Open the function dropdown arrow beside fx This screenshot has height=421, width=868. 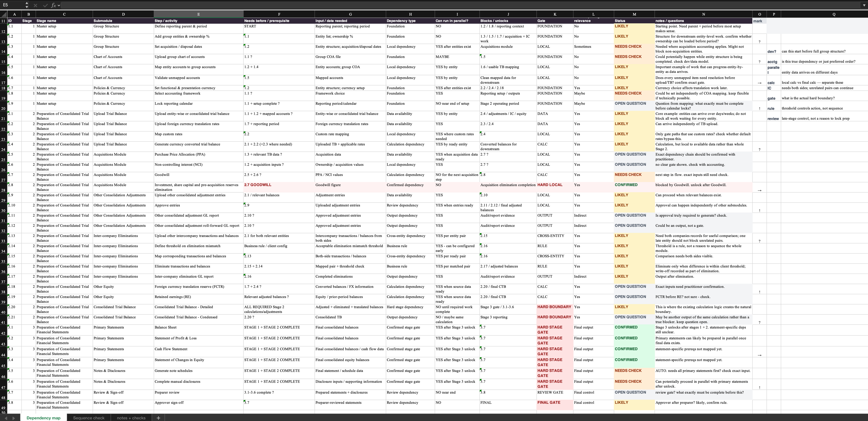(x=59, y=5)
